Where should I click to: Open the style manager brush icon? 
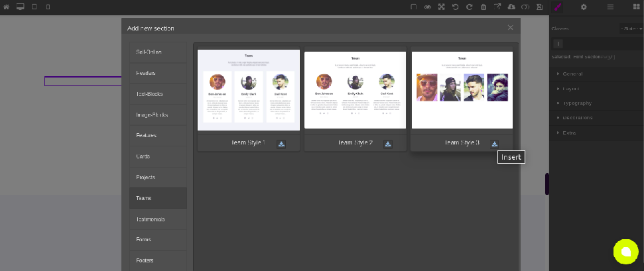click(x=557, y=7)
